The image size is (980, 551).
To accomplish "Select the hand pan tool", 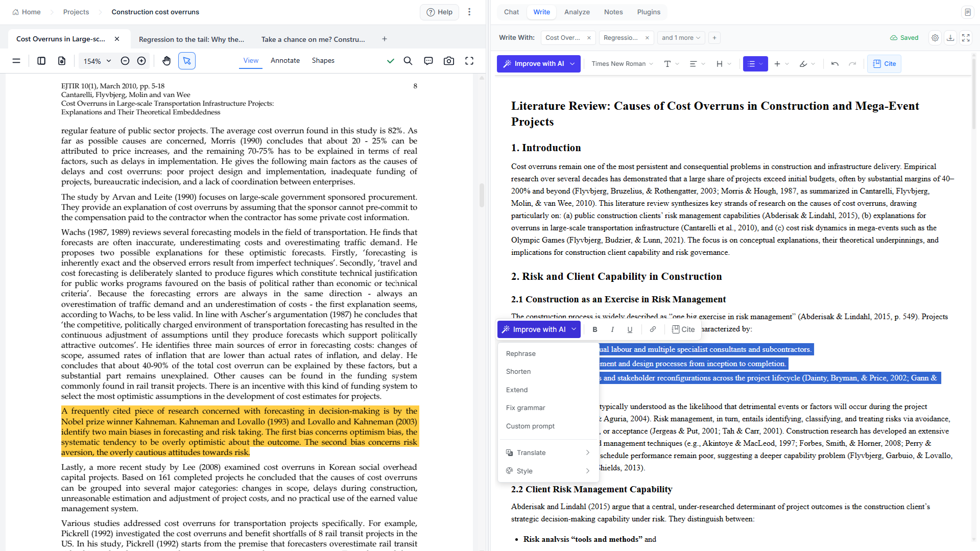I will 166,61.
